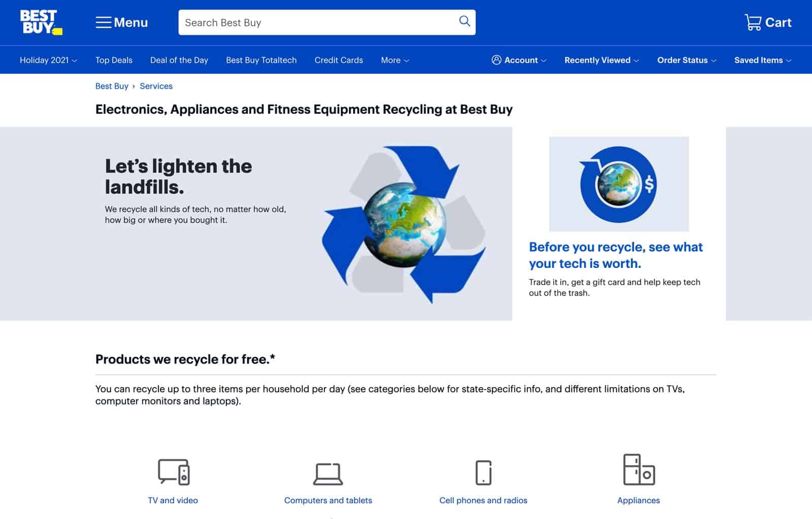Expand the More dropdown
This screenshot has width=812, height=519.
point(395,60)
